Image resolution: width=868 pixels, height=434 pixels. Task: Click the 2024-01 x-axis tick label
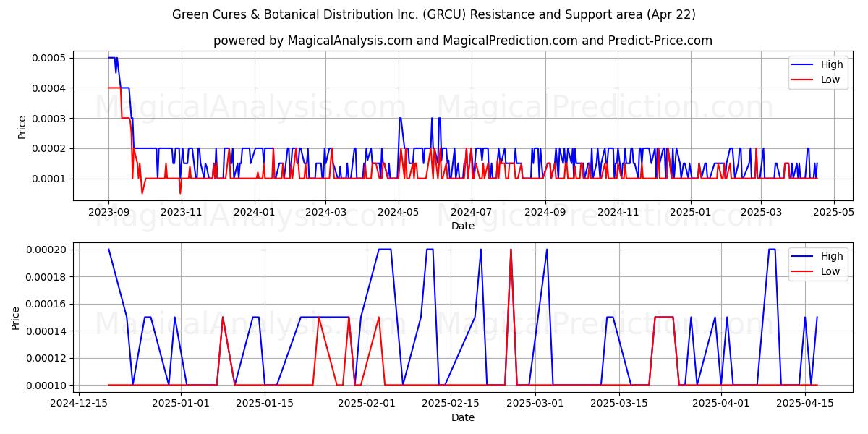coord(254,212)
